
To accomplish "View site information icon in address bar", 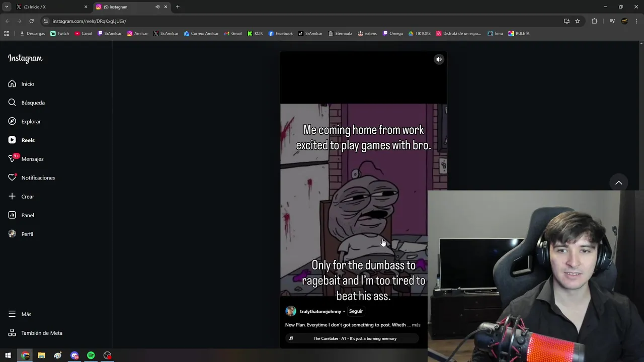I will coord(46,21).
